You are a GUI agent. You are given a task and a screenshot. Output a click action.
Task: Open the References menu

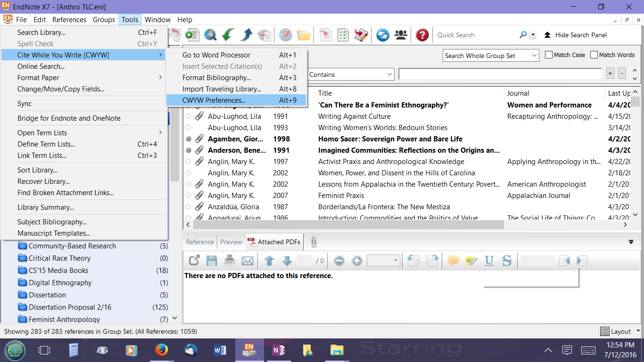tap(69, 20)
